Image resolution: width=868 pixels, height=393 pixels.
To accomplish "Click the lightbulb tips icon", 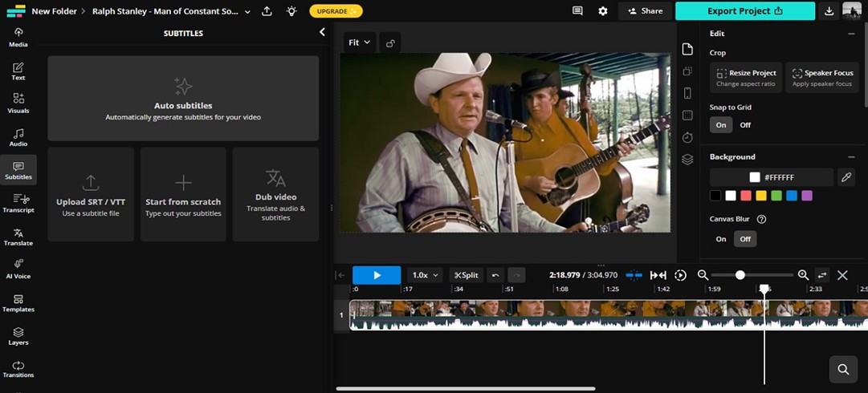I will point(291,11).
